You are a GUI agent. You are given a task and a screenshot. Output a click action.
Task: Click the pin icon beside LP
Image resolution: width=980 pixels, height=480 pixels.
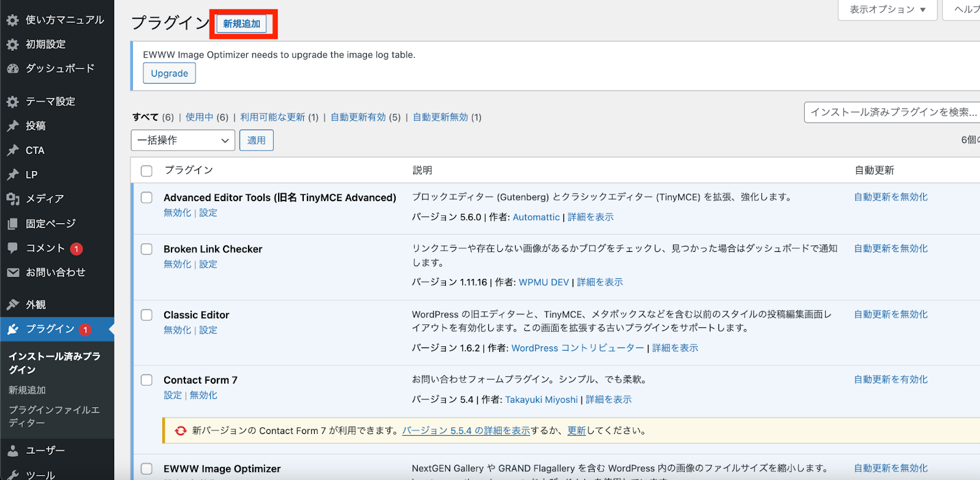click(12, 175)
